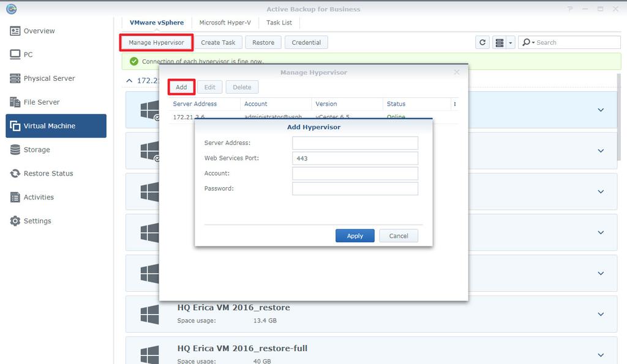Screen dimensions: 627x364
Task: Expand HQ Erica VM 2016_restore-full details
Action: click(601, 355)
